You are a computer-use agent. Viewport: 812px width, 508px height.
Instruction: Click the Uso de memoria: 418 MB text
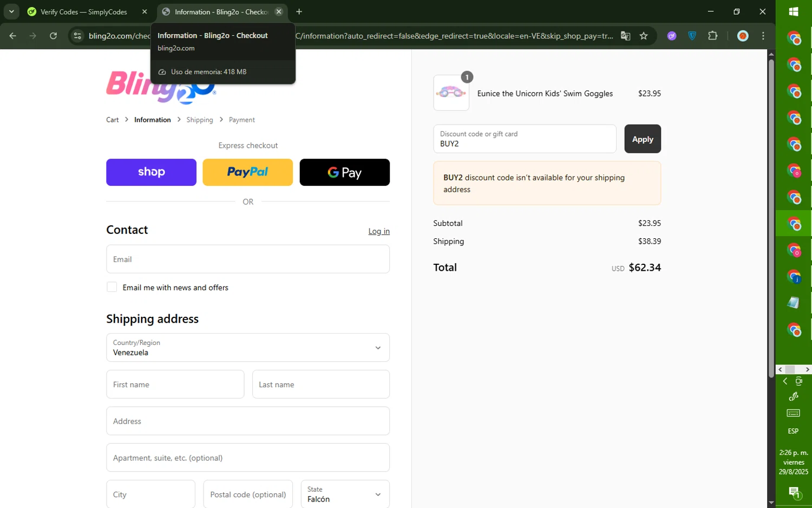(x=208, y=71)
